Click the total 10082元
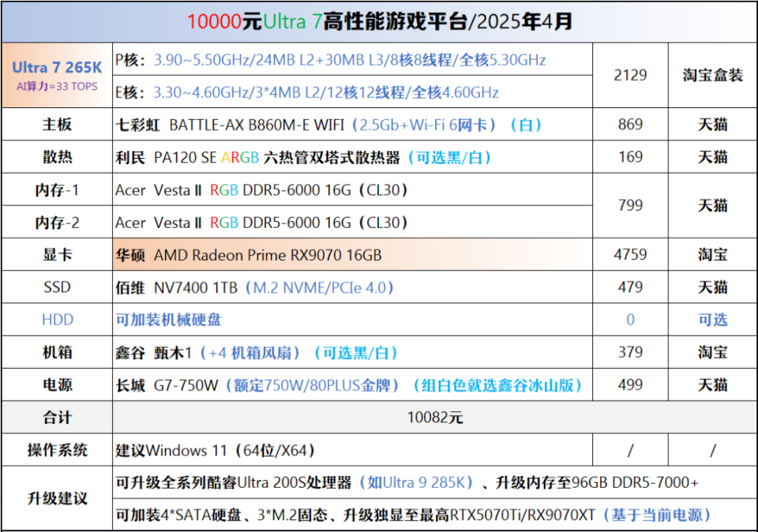 click(x=434, y=417)
